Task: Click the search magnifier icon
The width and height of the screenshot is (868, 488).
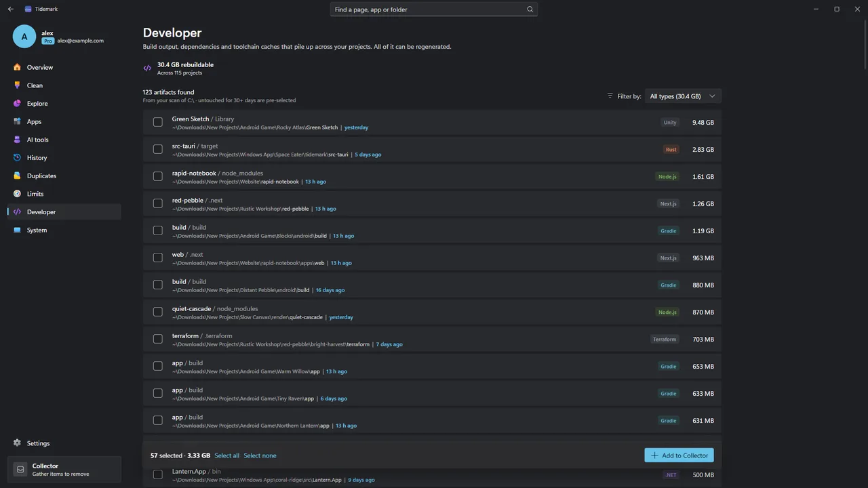Action: [530, 9]
